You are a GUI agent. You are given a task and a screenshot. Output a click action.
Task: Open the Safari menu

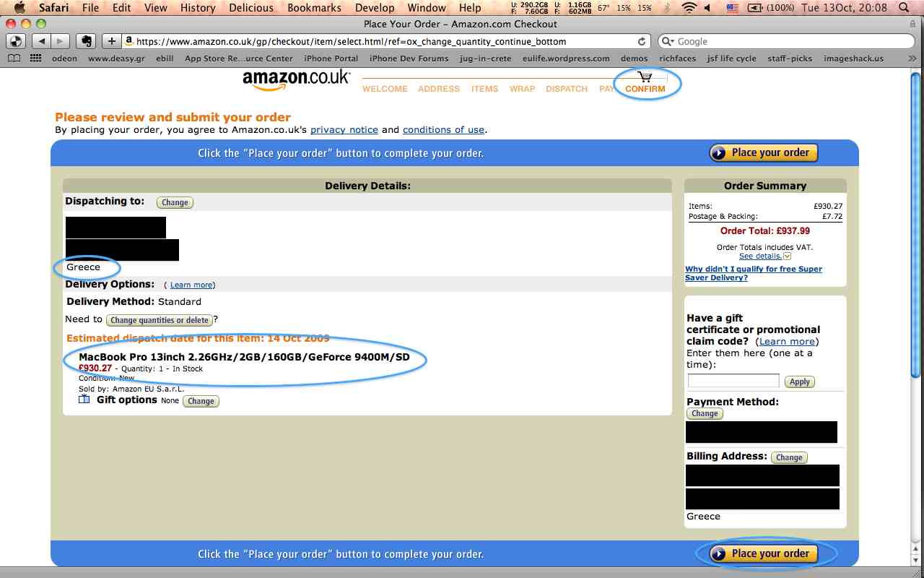pyautogui.click(x=54, y=8)
